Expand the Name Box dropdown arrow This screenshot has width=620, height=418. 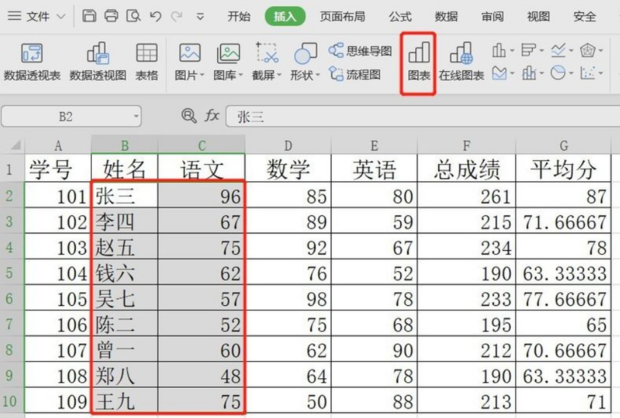(136, 117)
